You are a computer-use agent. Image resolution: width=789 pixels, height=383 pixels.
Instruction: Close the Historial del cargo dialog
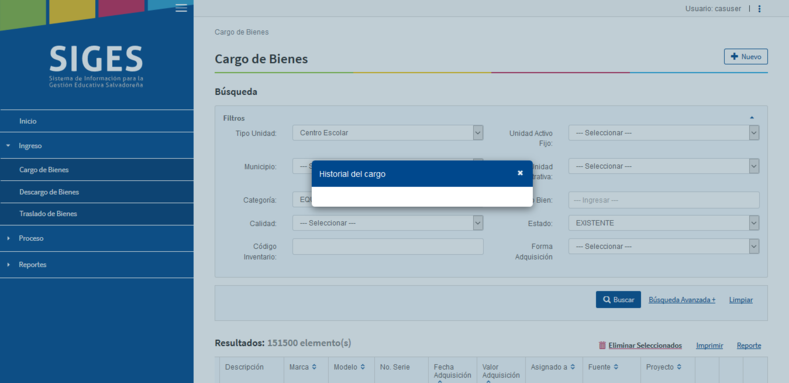pyautogui.click(x=520, y=173)
